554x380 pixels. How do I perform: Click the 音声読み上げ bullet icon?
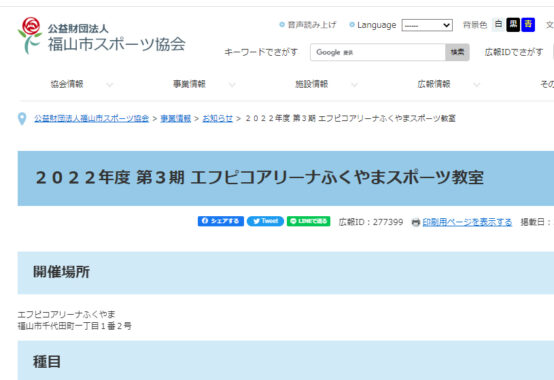[282, 25]
